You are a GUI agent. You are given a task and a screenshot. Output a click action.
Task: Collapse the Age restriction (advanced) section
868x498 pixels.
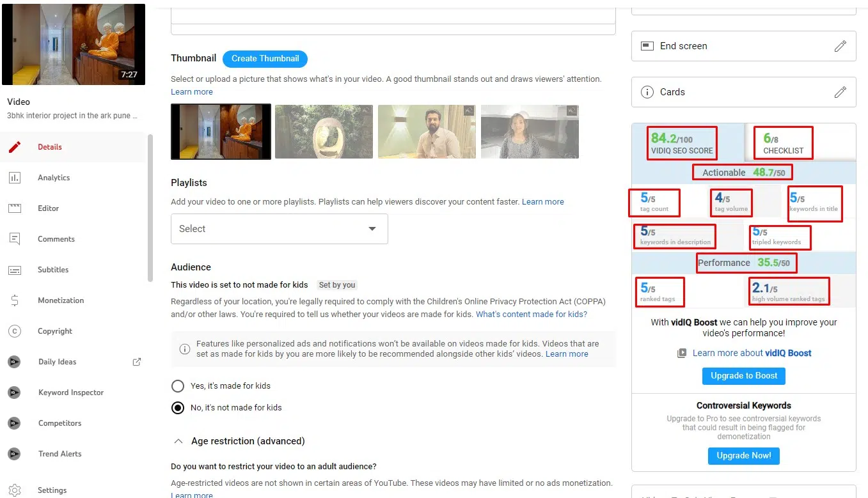pos(177,441)
